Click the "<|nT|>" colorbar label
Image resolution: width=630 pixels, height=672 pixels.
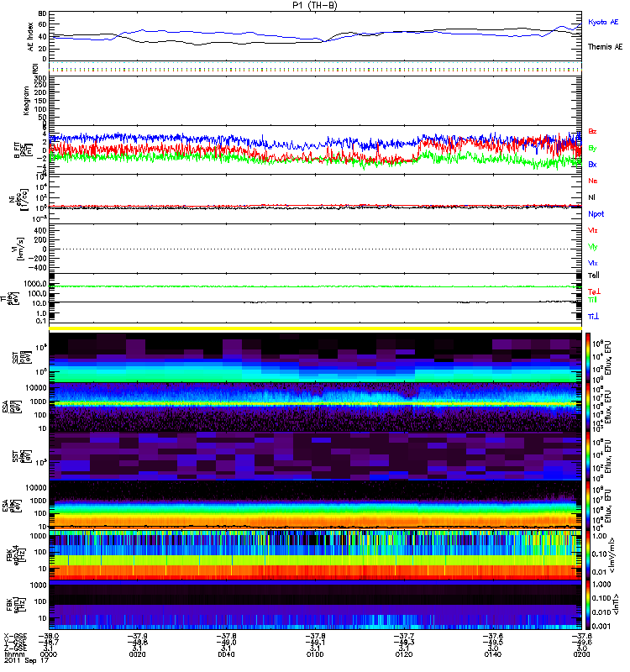point(614,605)
